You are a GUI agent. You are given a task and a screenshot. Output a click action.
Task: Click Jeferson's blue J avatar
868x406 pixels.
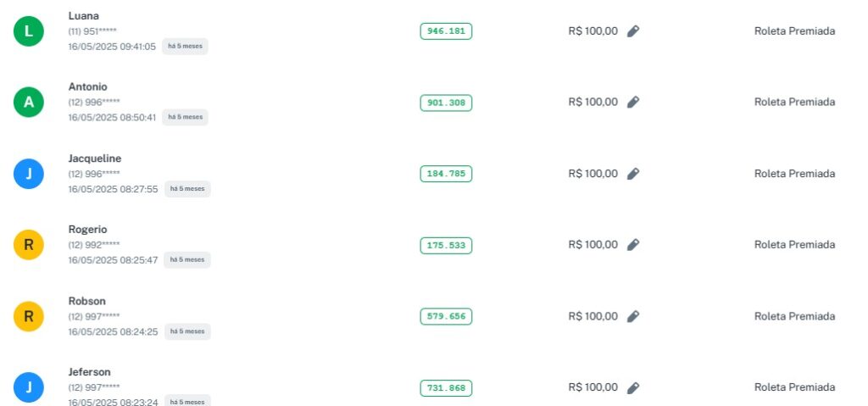click(29, 388)
